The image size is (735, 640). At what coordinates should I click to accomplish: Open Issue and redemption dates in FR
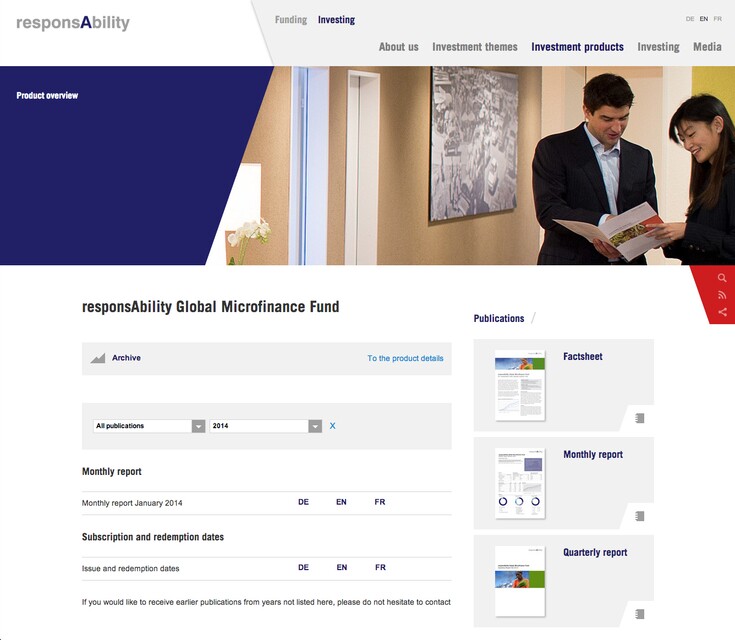[380, 567]
